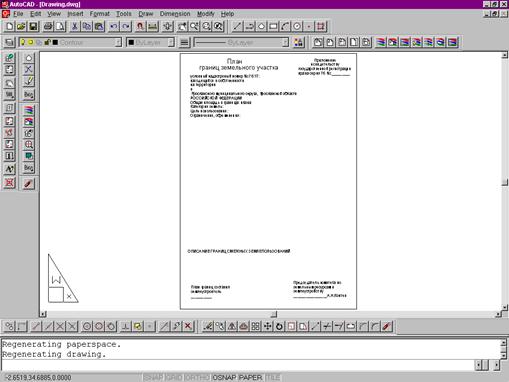Select the Line draw tool in top toolbar
Viewport: 509px width, 382px height.
pos(237,26)
